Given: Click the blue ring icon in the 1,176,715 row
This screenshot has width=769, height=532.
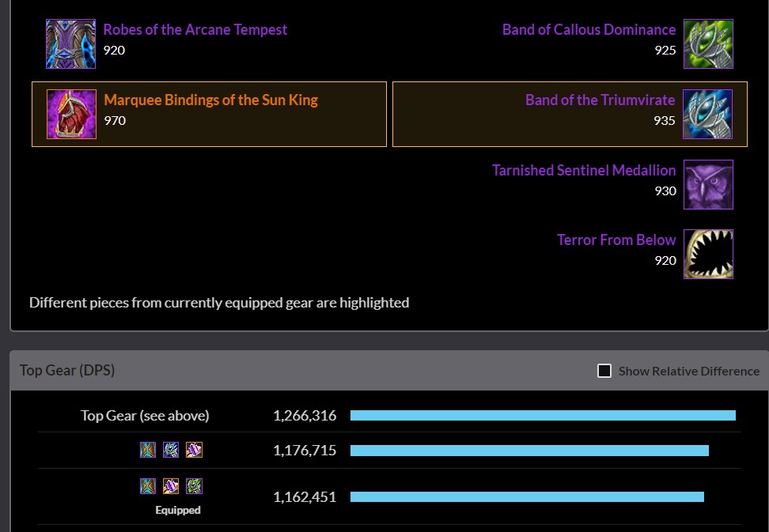Looking at the screenshot, I should click(171, 450).
